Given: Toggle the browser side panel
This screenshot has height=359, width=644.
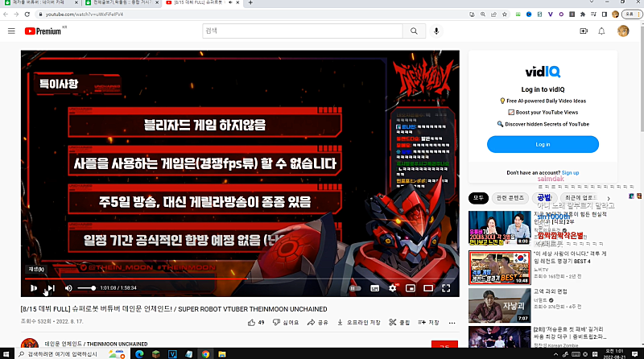Looking at the screenshot, I should point(605,14).
